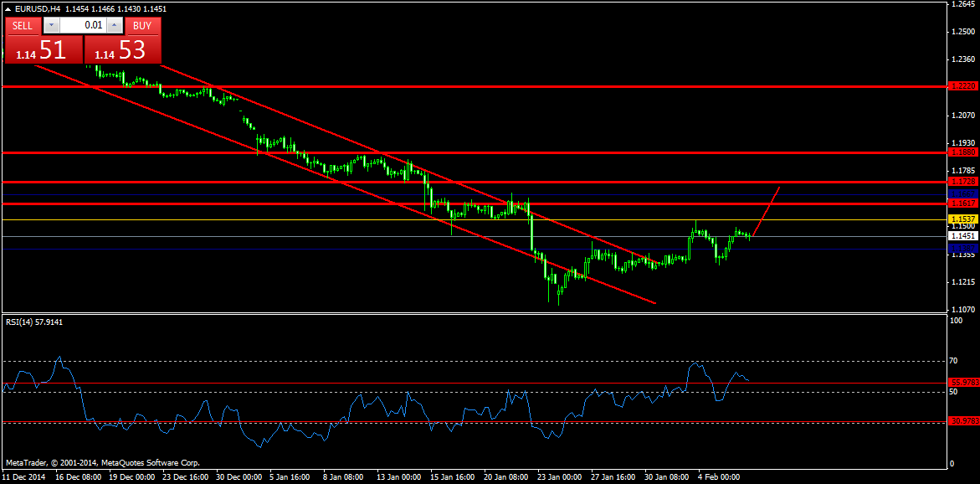Click the SELL button
The image size is (980, 484).
pos(23,26)
